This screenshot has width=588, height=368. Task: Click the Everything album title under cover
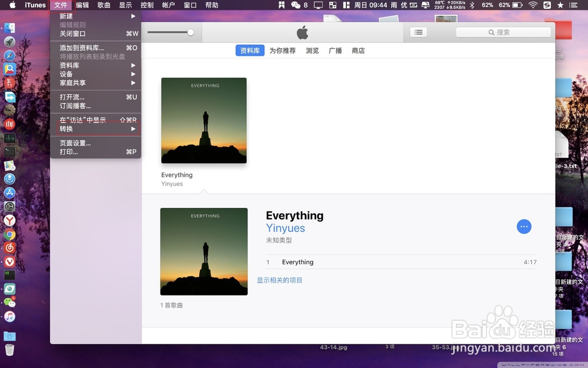pos(176,175)
